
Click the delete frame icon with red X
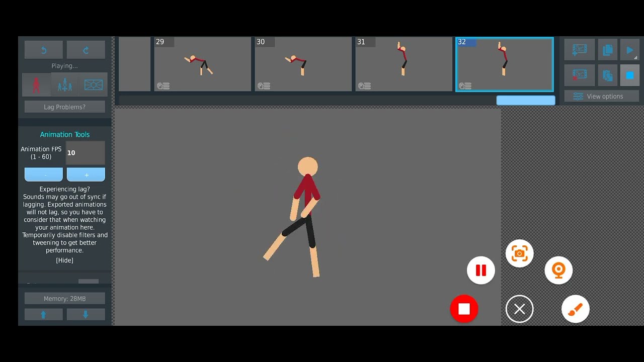pyautogui.click(x=580, y=75)
